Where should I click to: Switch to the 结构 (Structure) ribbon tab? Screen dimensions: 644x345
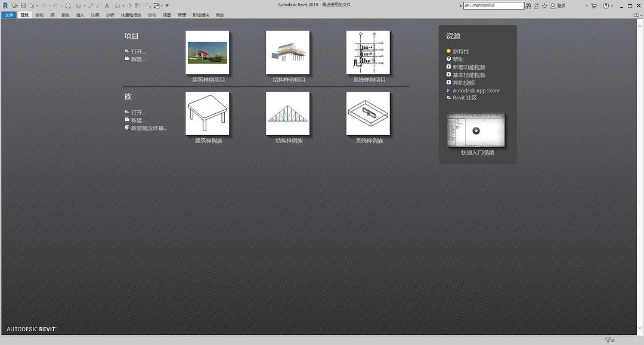click(39, 15)
